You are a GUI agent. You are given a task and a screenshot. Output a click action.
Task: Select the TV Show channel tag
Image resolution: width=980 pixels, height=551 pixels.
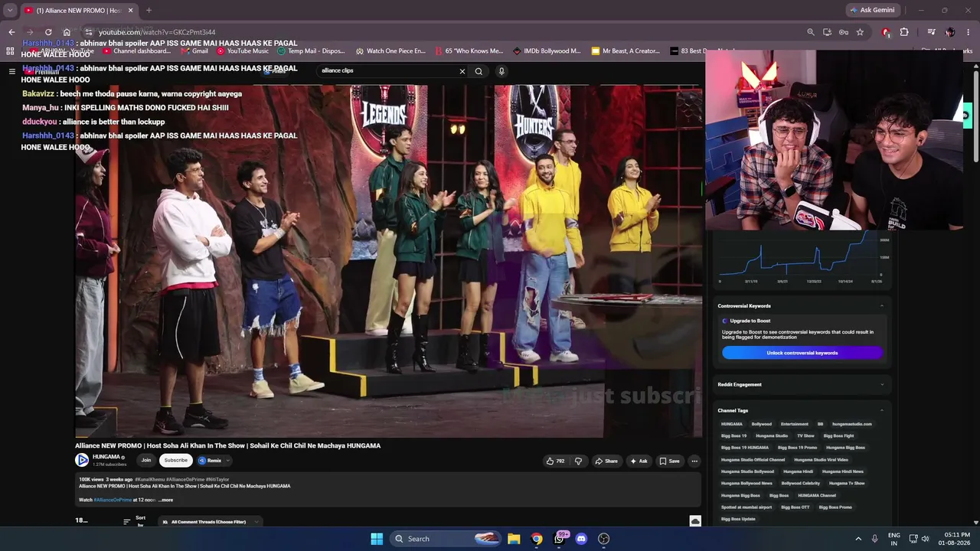pos(805,435)
